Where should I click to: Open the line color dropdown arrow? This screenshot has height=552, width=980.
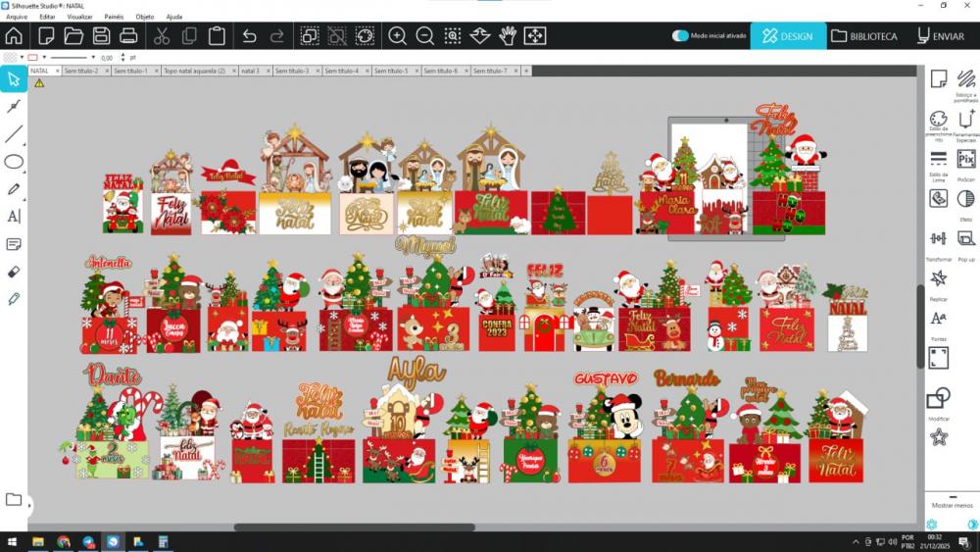(x=43, y=58)
